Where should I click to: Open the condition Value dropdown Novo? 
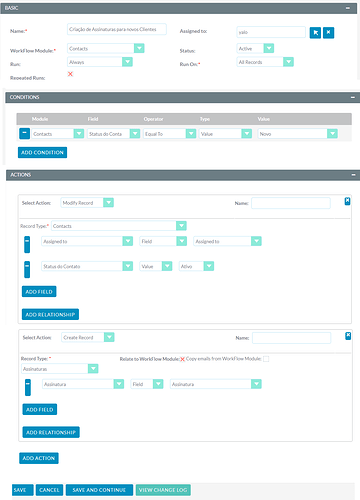point(298,134)
